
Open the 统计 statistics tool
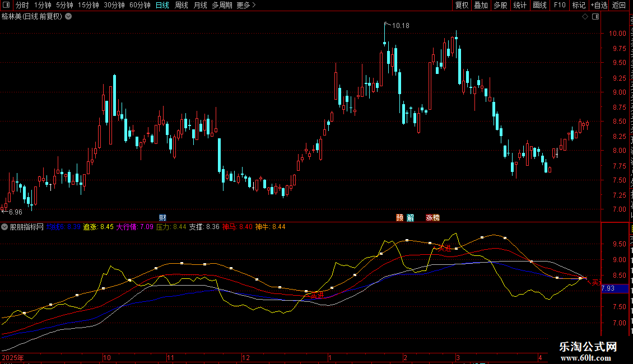[519, 5]
